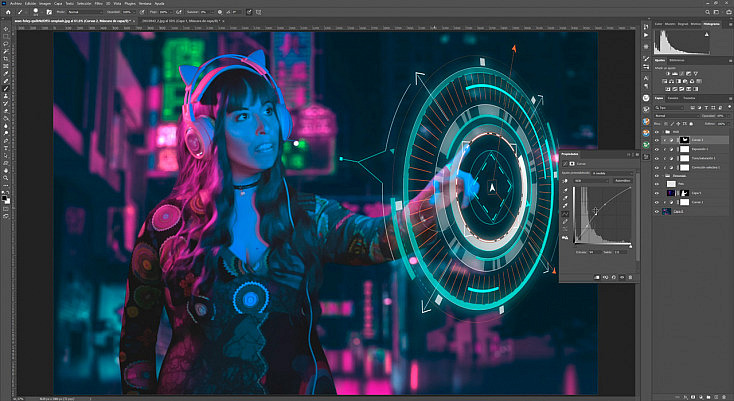Select the Capa 0 layer thumbnail

click(667, 211)
